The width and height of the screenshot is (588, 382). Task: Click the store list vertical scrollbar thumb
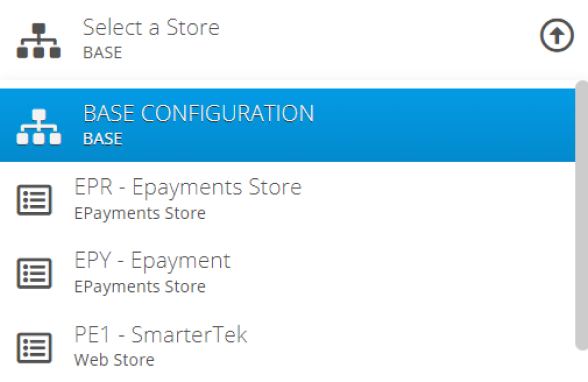(582, 215)
